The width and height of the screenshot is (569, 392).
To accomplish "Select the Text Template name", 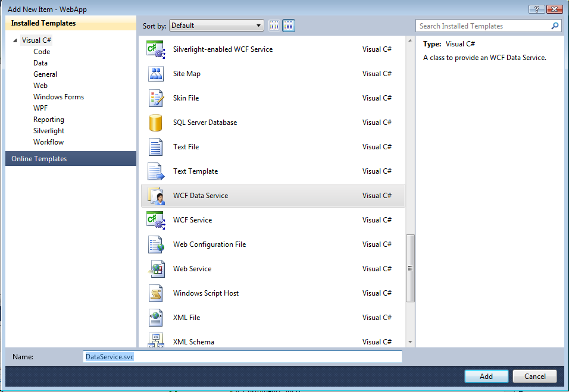I will (195, 171).
